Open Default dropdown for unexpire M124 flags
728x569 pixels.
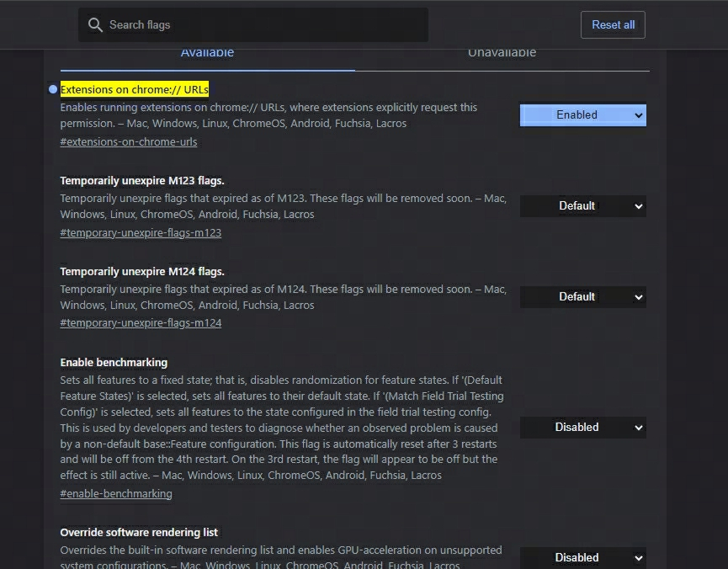(x=582, y=297)
